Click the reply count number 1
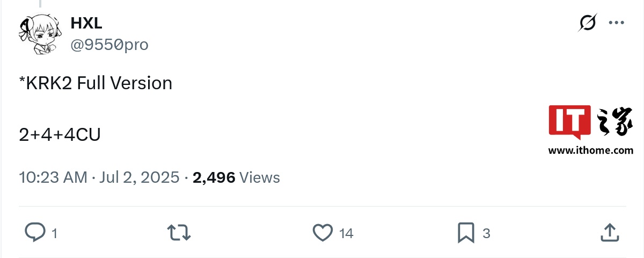 pyautogui.click(x=54, y=233)
